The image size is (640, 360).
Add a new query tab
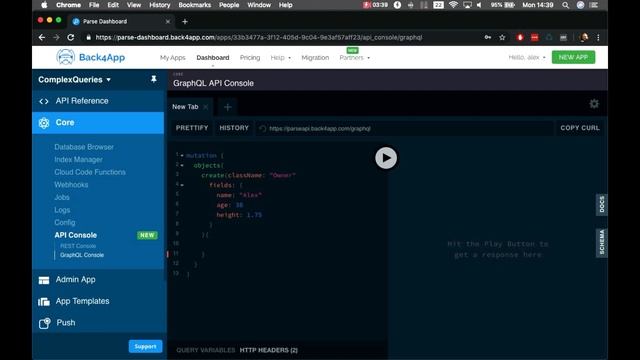tap(228, 107)
